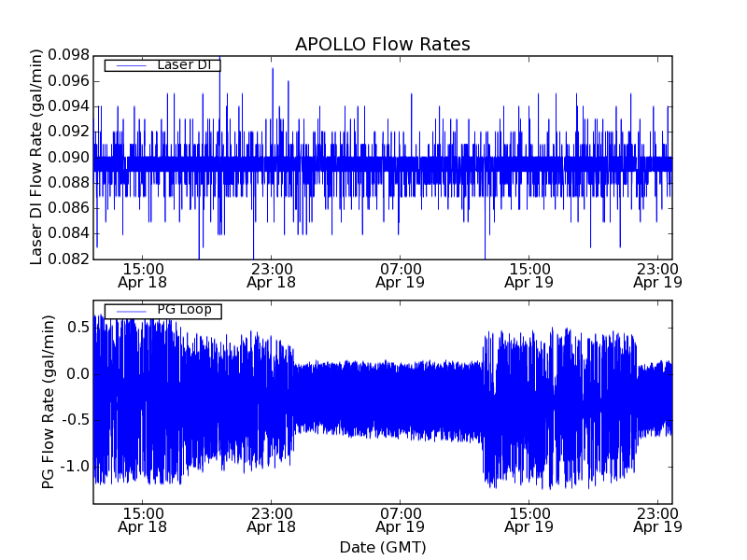Click the 0.086 y-axis tick value
747x560 pixels.
[x=68, y=208]
